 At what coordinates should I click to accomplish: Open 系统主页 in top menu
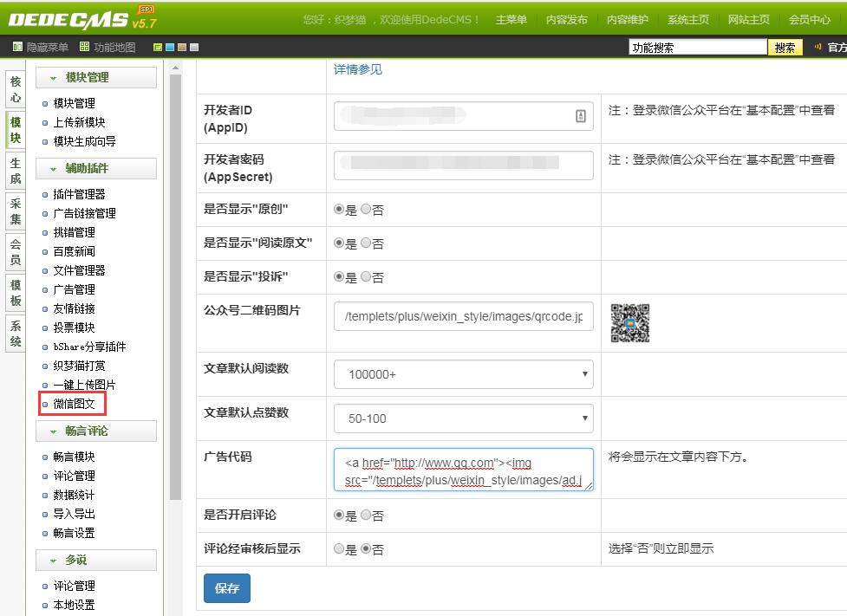(687, 19)
